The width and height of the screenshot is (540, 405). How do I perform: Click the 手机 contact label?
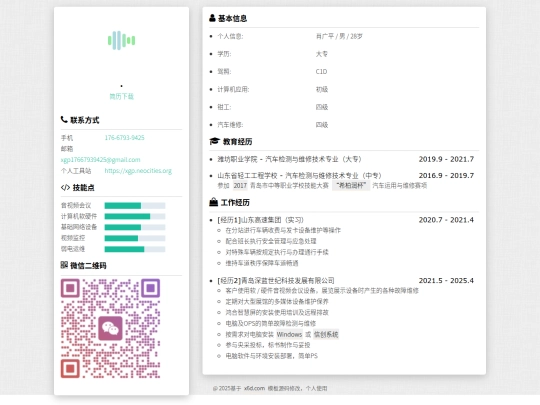click(x=67, y=138)
